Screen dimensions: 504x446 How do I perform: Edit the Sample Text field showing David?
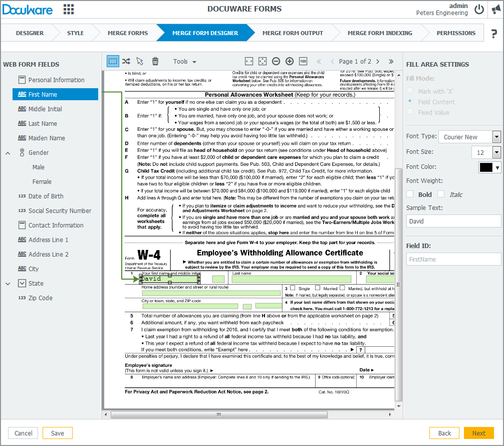tap(453, 220)
